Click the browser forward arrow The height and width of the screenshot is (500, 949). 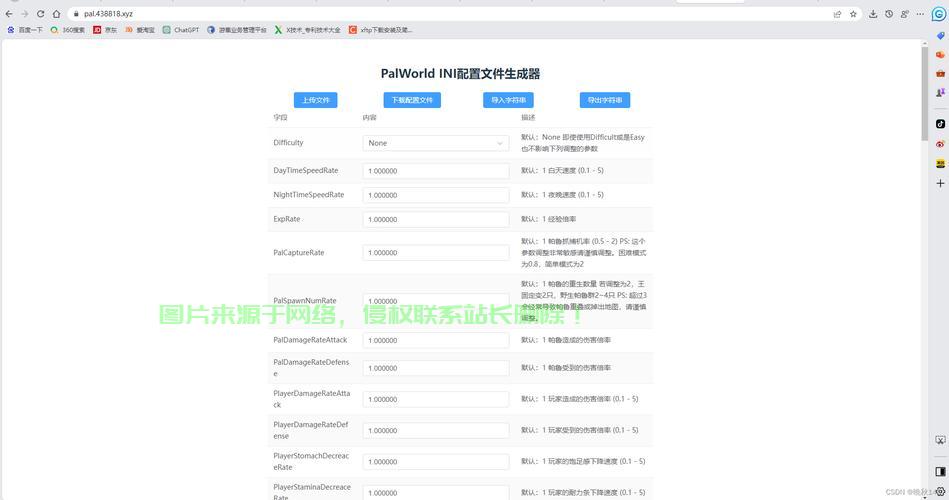[25, 14]
